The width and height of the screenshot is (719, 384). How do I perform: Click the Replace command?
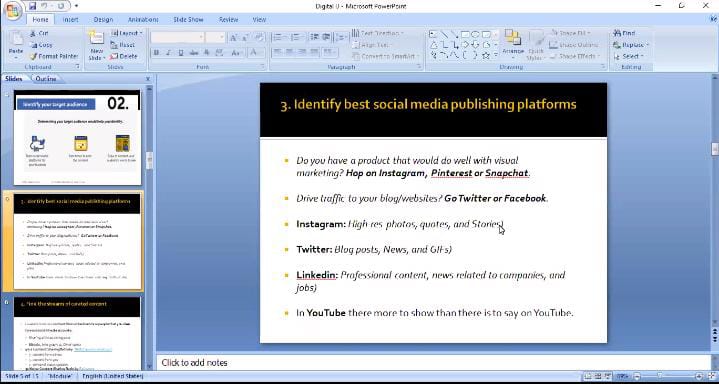pos(631,45)
